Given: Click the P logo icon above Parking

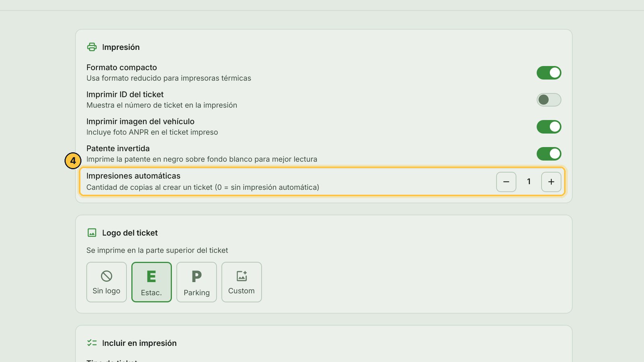Looking at the screenshot, I should [x=197, y=276].
